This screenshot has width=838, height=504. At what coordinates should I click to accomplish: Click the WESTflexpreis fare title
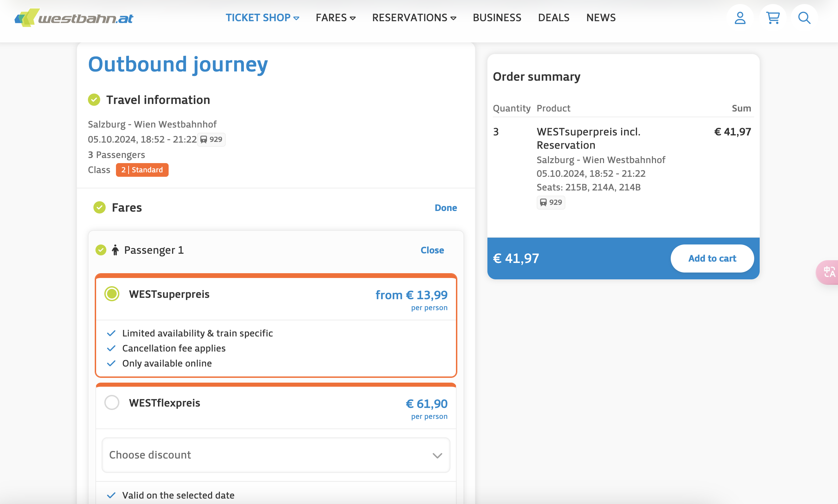[x=165, y=403]
